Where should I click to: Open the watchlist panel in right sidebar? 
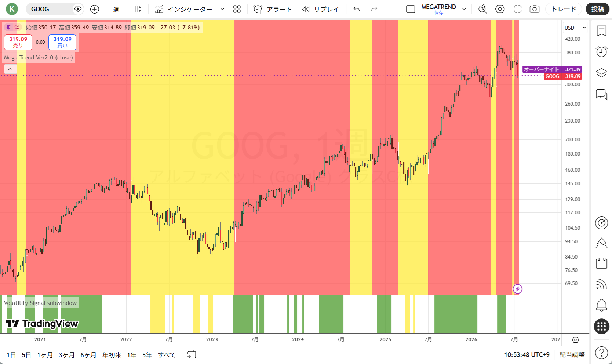[x=601, y=31]
